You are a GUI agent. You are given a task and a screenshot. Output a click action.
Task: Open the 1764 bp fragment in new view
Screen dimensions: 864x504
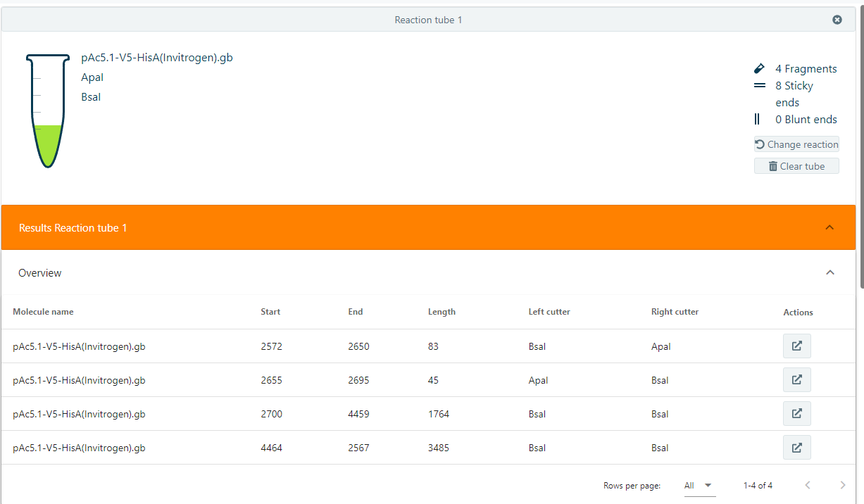click(x=797, y=414)
